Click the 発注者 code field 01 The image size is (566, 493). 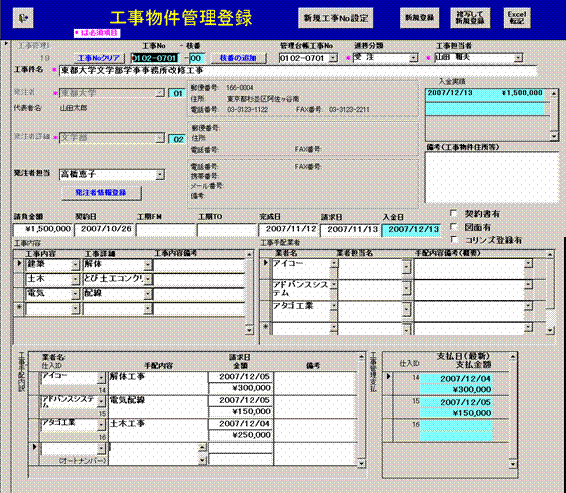pyautogui.click(x=177, y=93)
